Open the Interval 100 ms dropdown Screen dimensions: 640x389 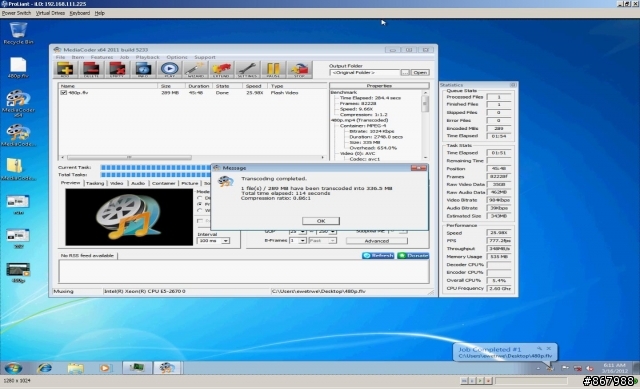[225, 241]
